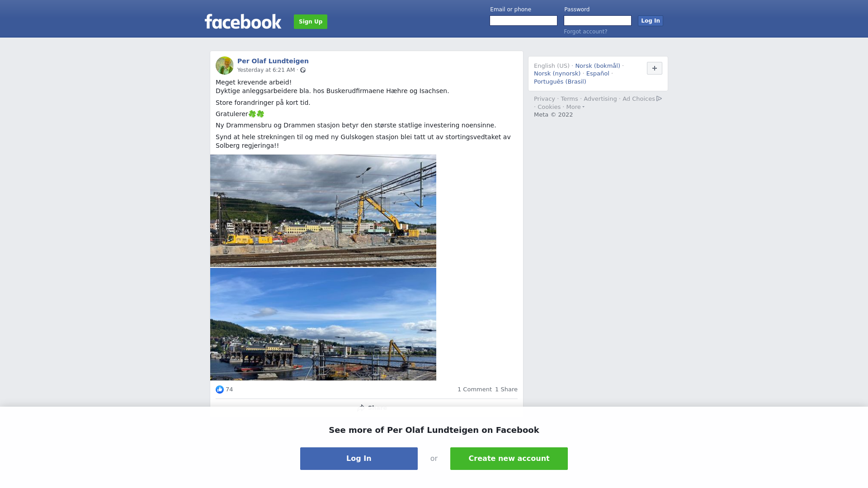View the 1 Comment link

click(x=475, y=389)
